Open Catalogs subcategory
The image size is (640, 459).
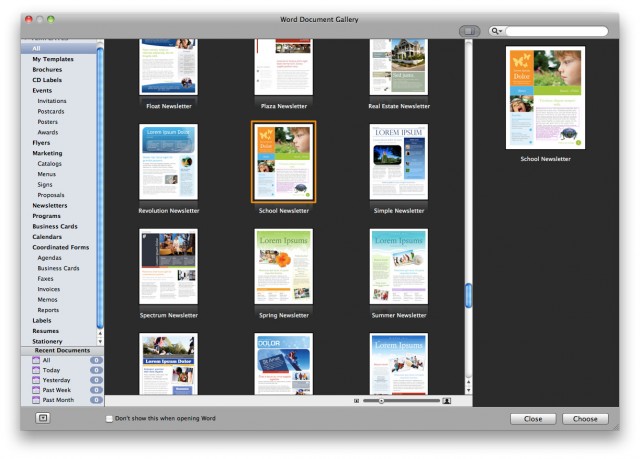(49, 164)
